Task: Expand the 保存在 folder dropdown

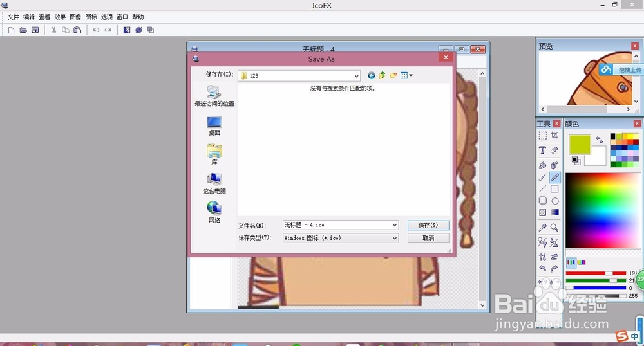Action: coord(356,76)
